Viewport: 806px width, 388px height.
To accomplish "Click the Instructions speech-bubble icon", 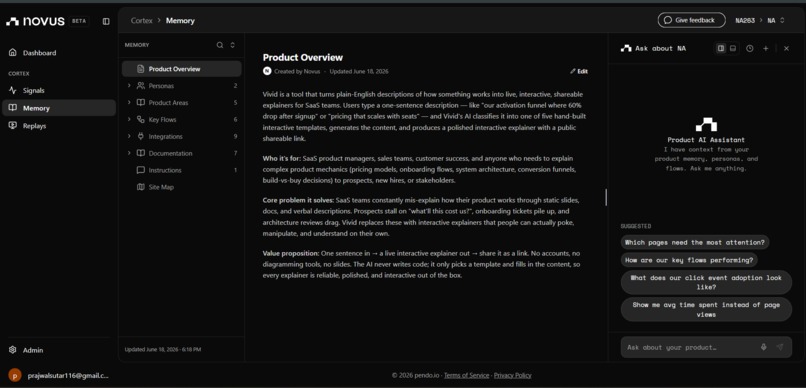I will (140, 170).
